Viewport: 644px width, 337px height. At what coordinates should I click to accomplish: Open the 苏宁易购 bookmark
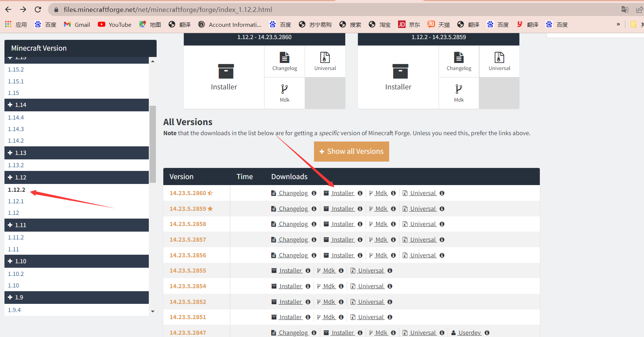pos(315,25)
